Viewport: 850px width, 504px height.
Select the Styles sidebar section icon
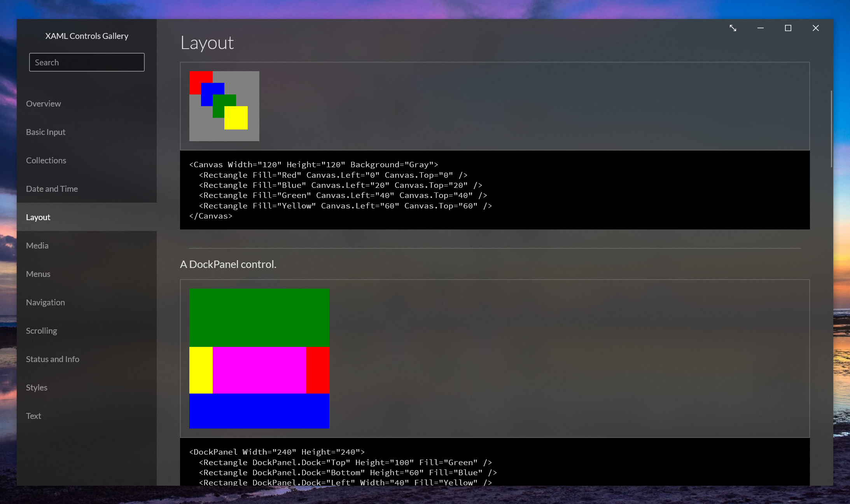[x=36, y=387]
